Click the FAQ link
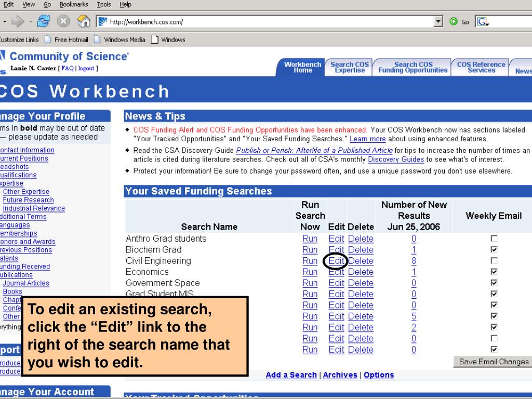This screenshot has height=399, width=532. tap(68, 68)
